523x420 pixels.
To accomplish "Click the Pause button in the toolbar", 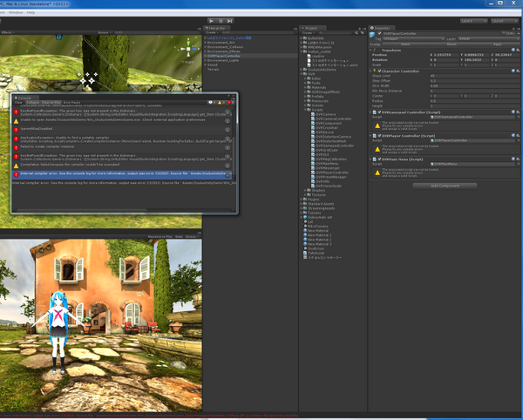I will tap(221, 21).
